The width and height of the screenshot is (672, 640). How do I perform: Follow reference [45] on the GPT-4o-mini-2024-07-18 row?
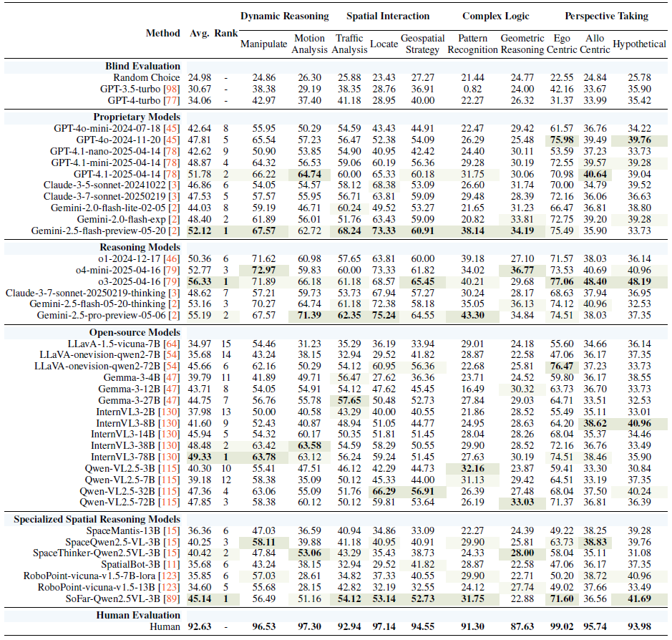point(172,129)
